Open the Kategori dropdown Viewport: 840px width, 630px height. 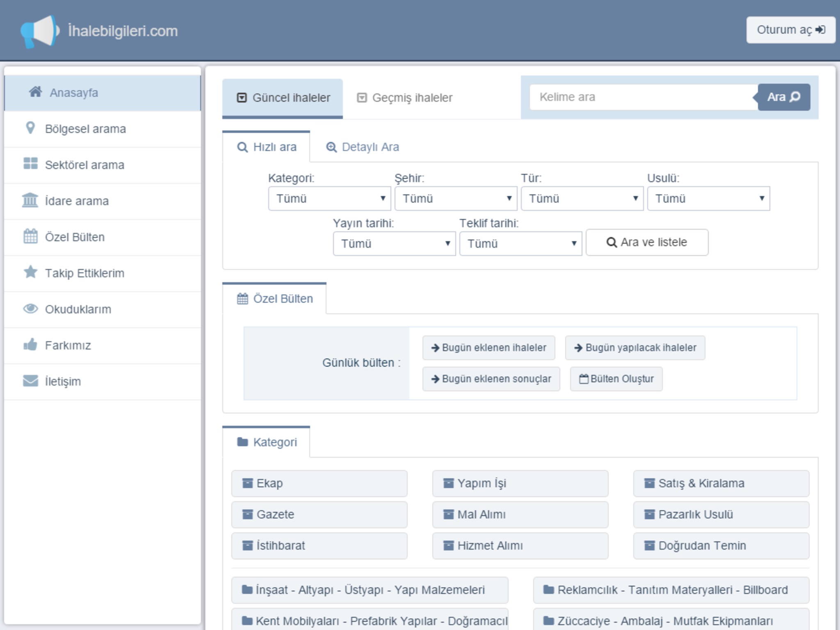(329, 199)
